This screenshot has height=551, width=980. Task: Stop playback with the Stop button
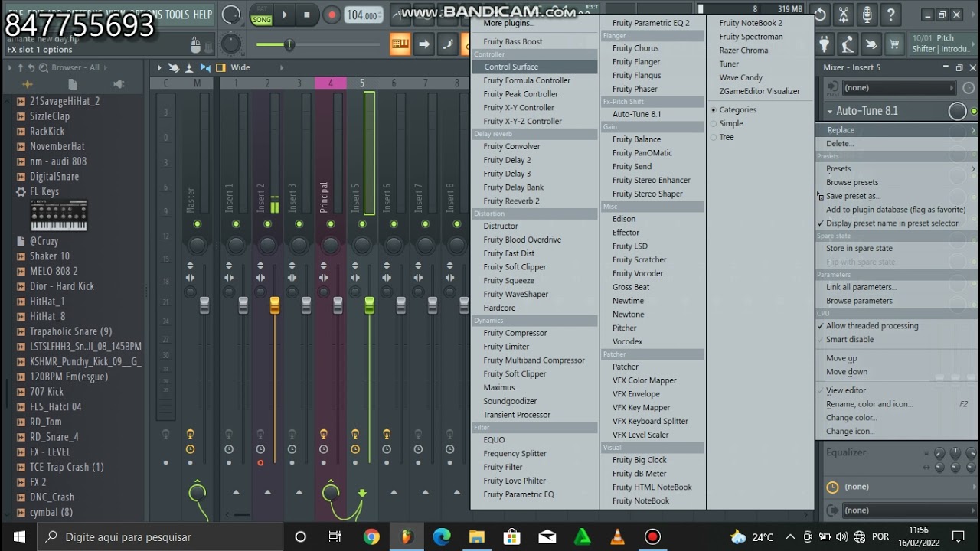[307, 15]
